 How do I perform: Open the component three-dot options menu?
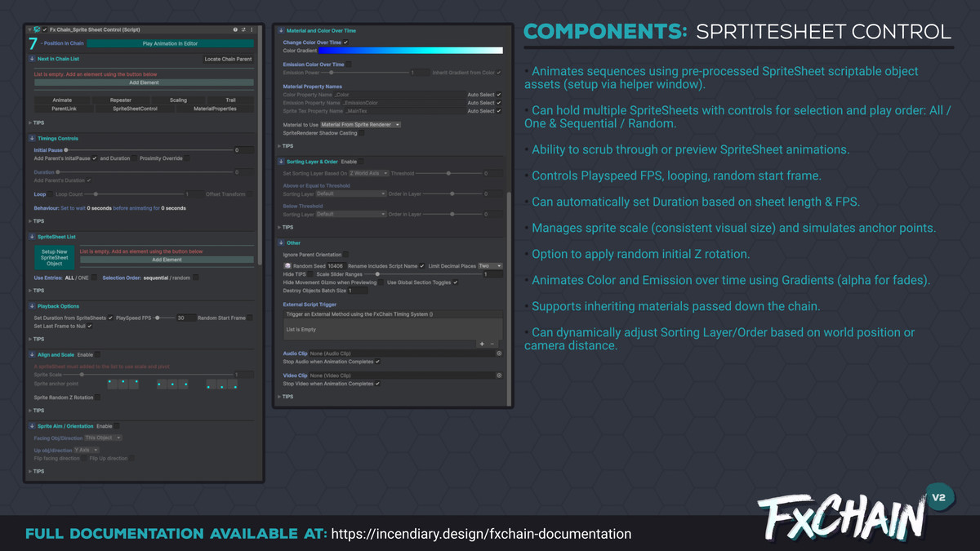point(252,29)
